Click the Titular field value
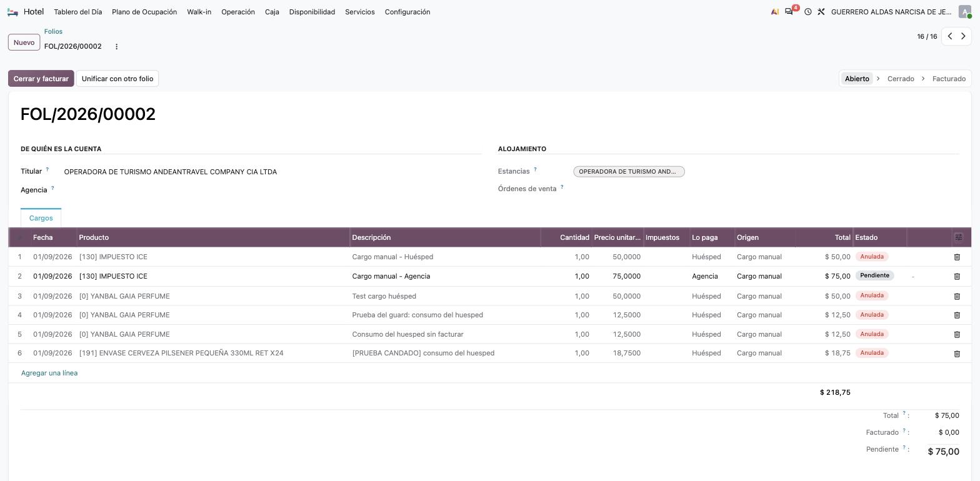The height and width of the screenshot is (481, 980). pyautogui.click(x=171, y=172)
